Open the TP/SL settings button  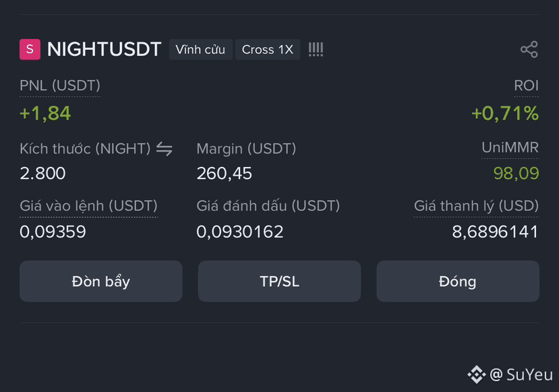point(279,282)
